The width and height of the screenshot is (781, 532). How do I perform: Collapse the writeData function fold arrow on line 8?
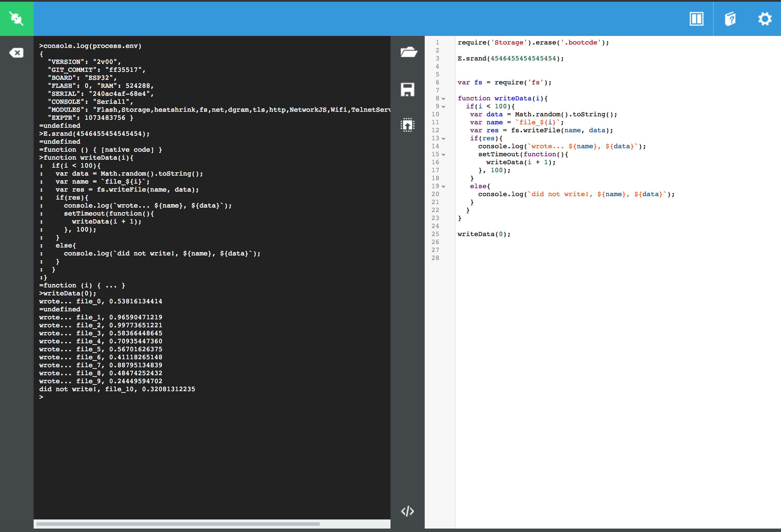[444, 99]
